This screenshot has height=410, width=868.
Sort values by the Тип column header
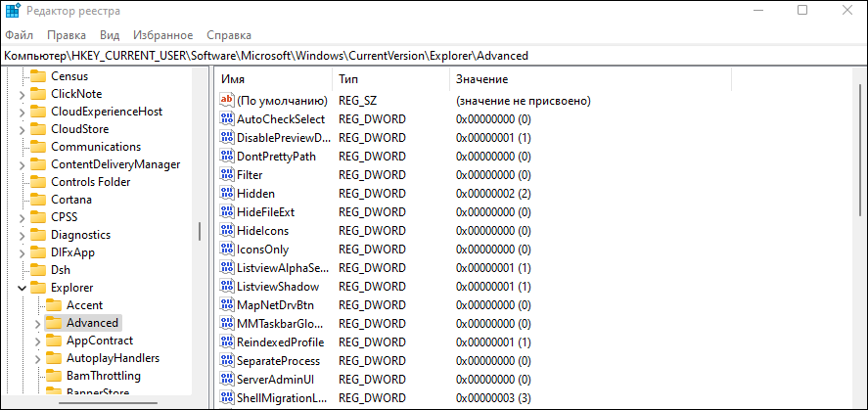tap(391, 79)
